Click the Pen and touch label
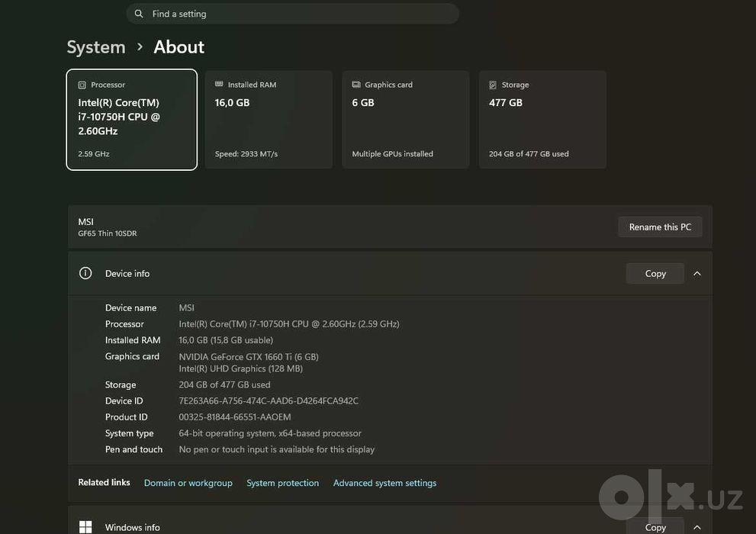This screenshot has height=534, width=756. (134, 449)
